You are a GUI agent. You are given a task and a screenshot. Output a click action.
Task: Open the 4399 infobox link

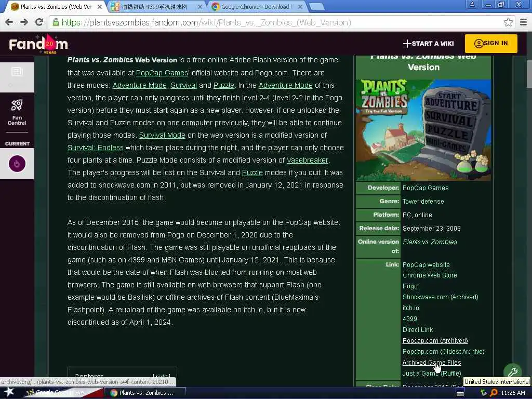(x=409, y=319)
